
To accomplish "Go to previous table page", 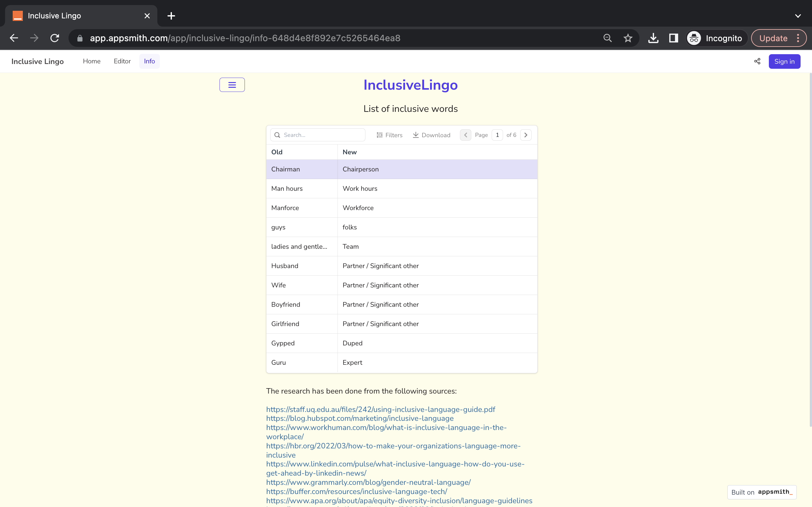I will click(x=465, y=135).
